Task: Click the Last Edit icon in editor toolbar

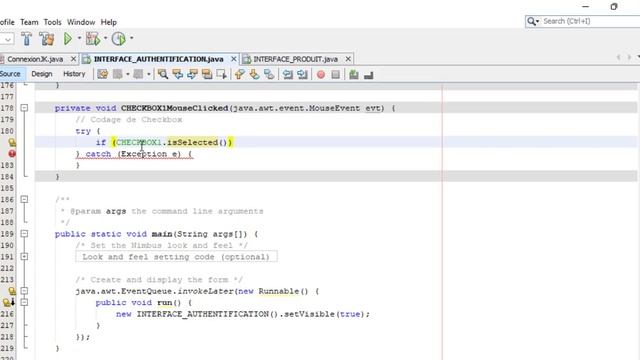Action: point(102,74)
